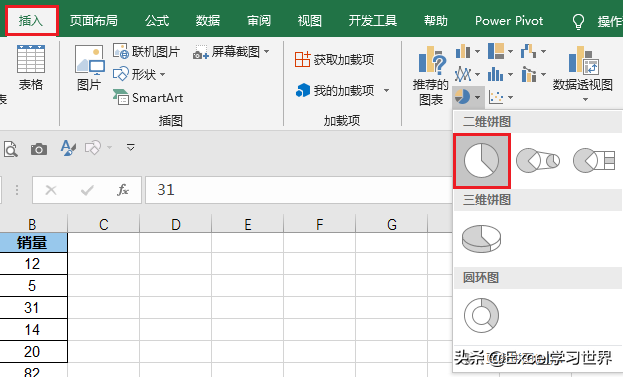This screenshot has width=623, height=377.
Task: Select the 3-D pie chart under 三维饼图
Action: point(482,238)
